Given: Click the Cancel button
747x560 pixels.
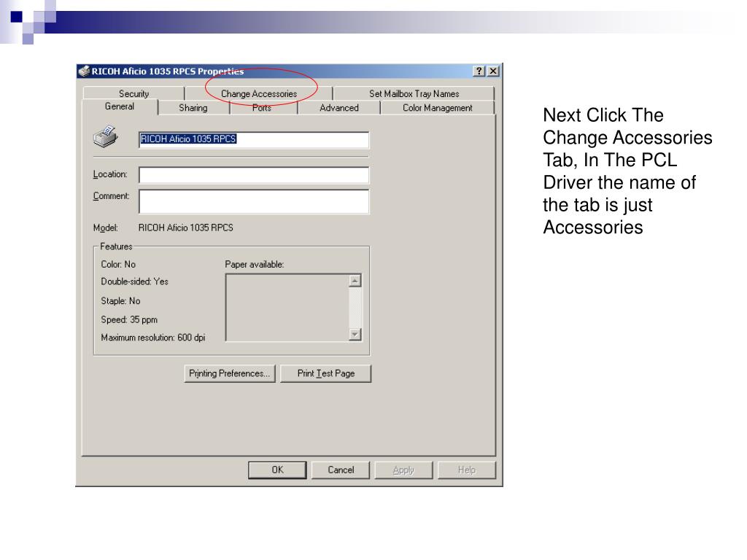Looking at the screenshot, I should point(341,470).
